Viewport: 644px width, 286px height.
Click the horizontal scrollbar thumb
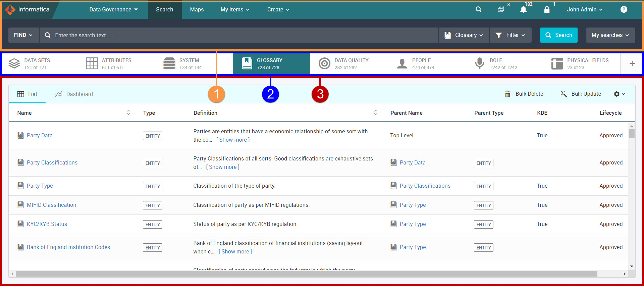306,274
